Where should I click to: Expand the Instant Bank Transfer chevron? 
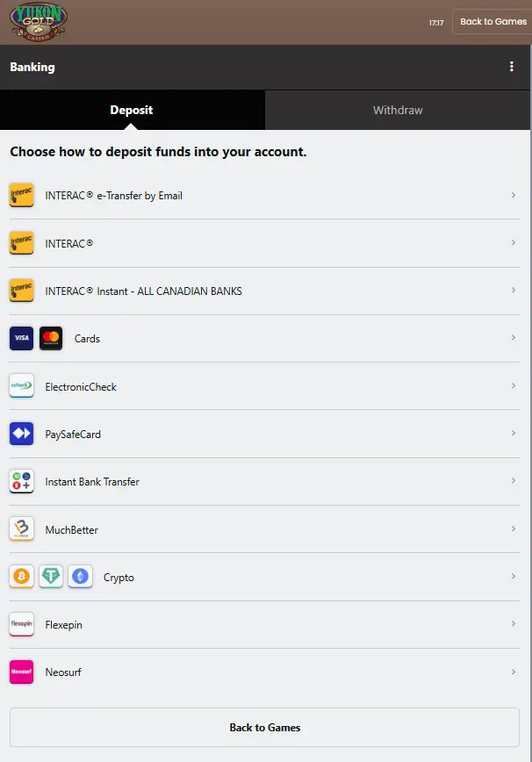[513, 480]
